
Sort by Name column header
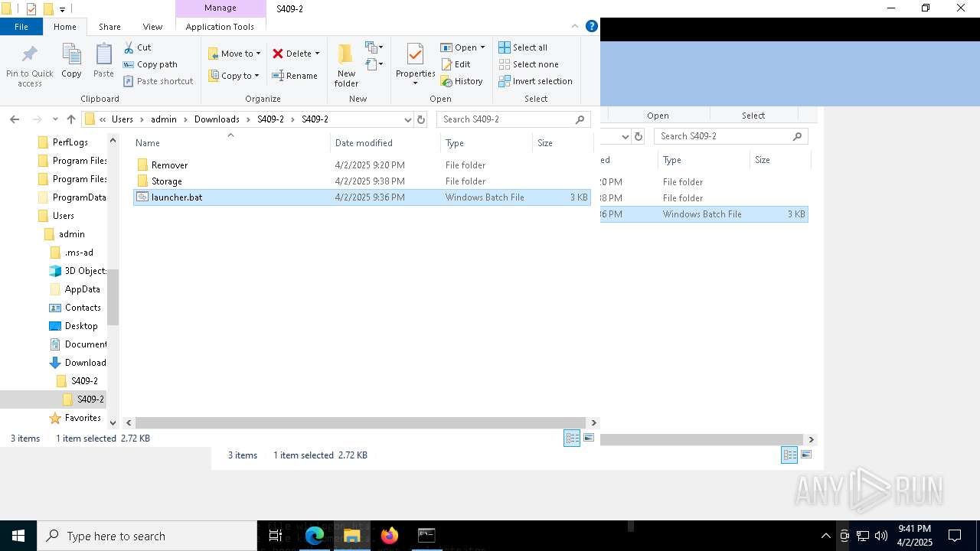click(x=148, y=143)
